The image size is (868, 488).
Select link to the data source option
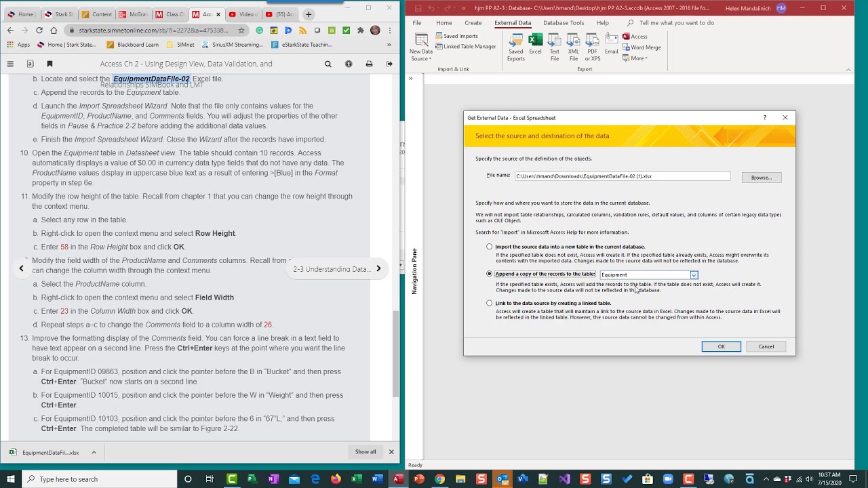coord(490,303)
